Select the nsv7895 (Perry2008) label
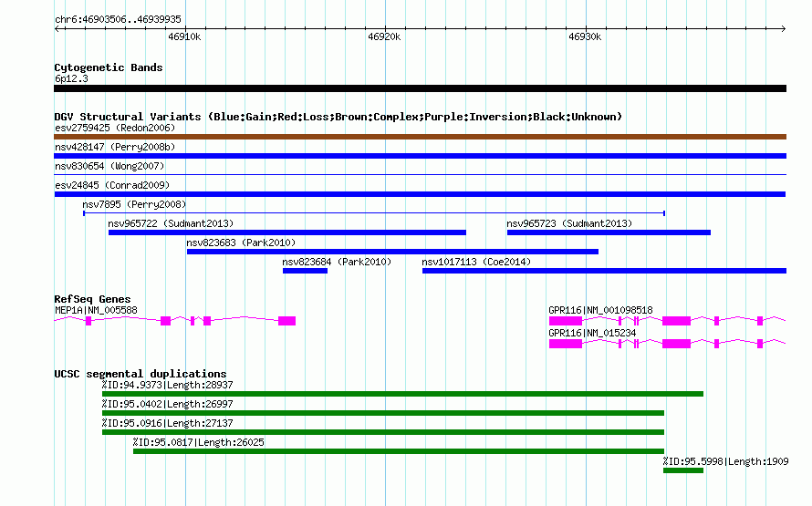 coord(134,204)
